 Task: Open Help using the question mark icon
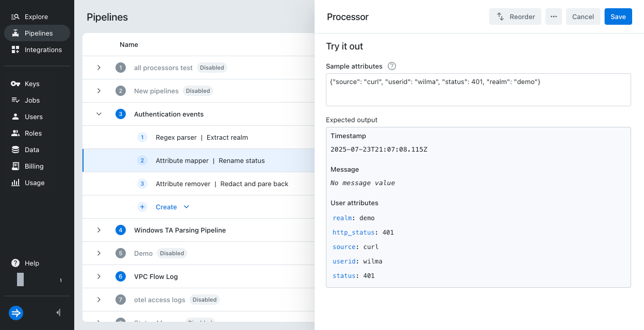click(15, 263)
